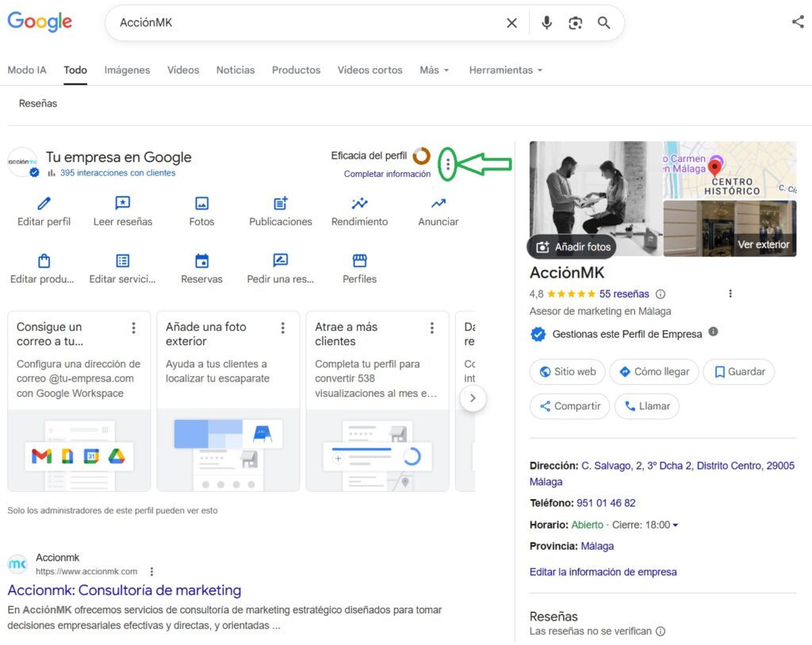Viewport: 812px width, 645px height.
Task: Select the Fotos icon
Action: coord(201,205)
